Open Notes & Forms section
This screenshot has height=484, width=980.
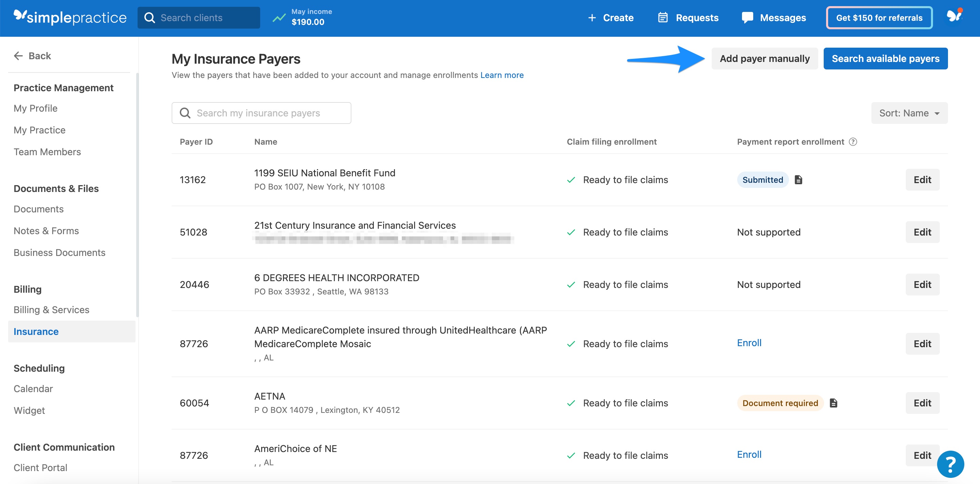46,231
